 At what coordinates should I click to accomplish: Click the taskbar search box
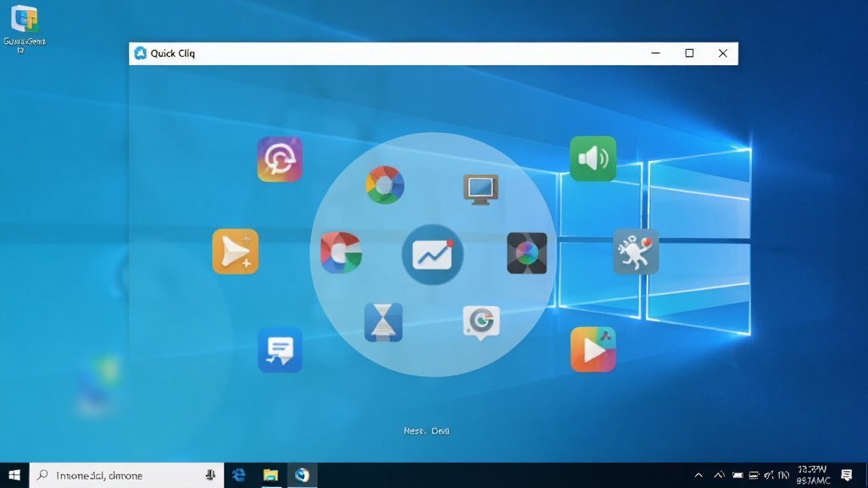tap(126, 475)
